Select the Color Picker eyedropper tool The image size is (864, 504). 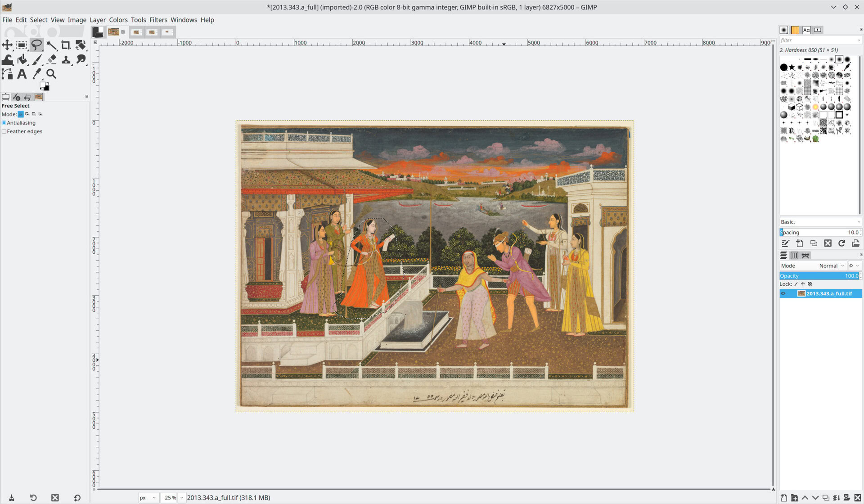pos(37,74)
